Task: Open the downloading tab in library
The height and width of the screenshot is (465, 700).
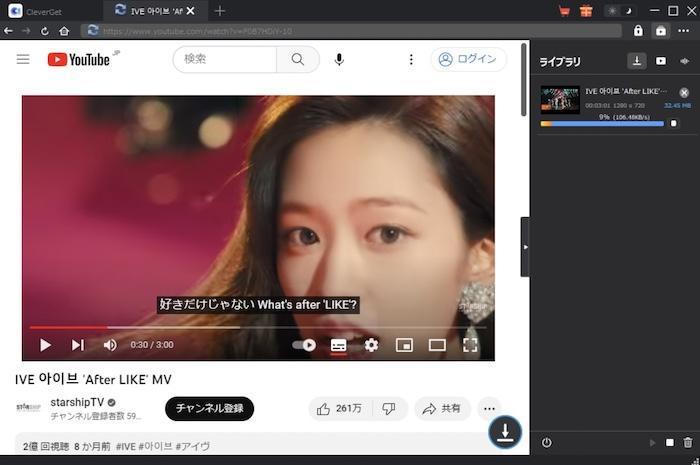Action: (637, 61)
